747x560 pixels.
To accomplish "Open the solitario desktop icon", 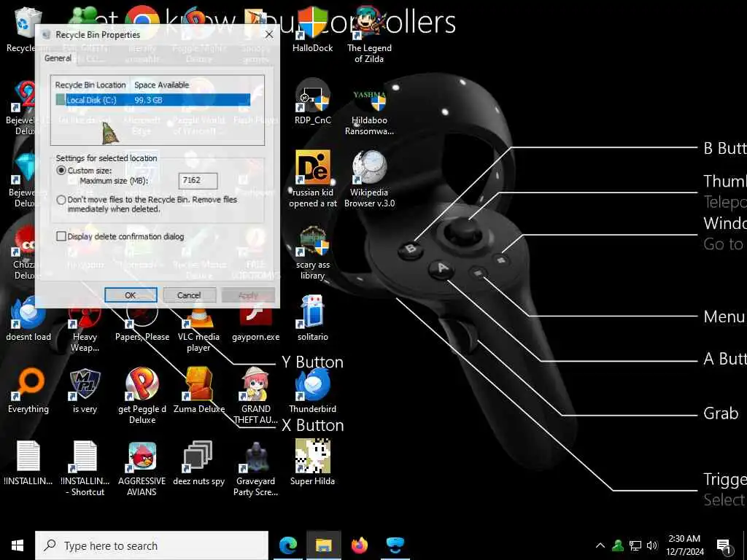I will (x=312, y=318).
